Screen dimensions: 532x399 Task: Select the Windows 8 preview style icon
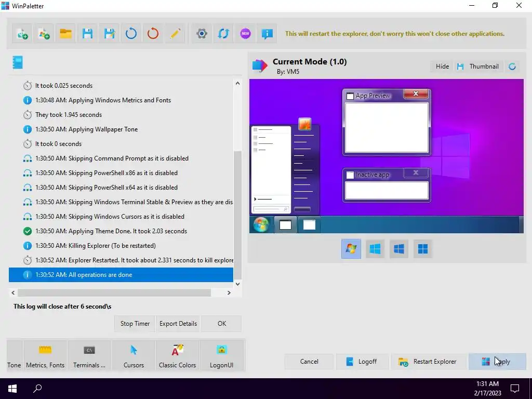[x=375, y=249]
